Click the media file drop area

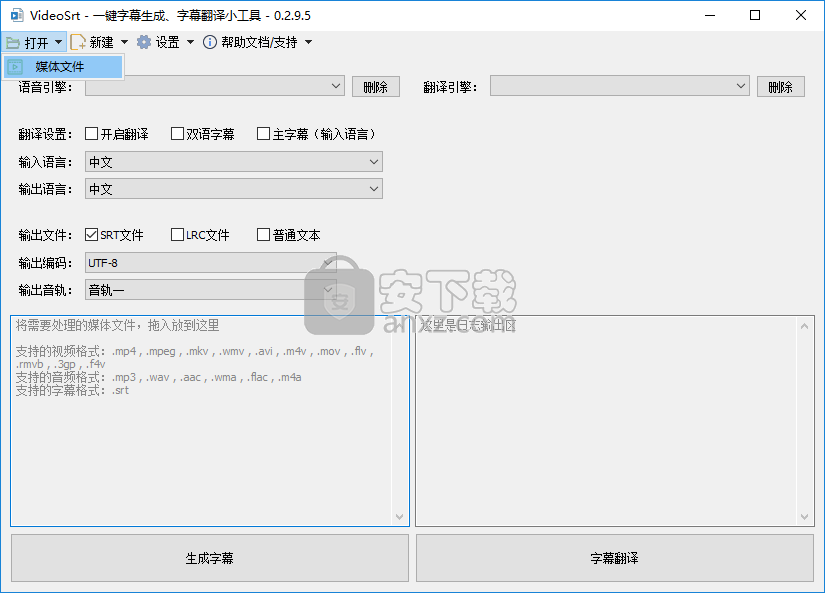pyautogui.click(x=209, y=421)
